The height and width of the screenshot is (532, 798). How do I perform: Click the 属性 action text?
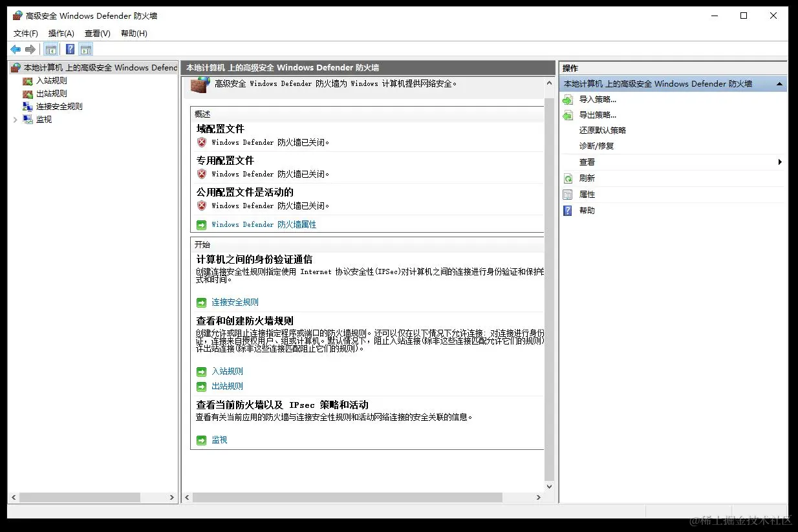tap(587, 195)
